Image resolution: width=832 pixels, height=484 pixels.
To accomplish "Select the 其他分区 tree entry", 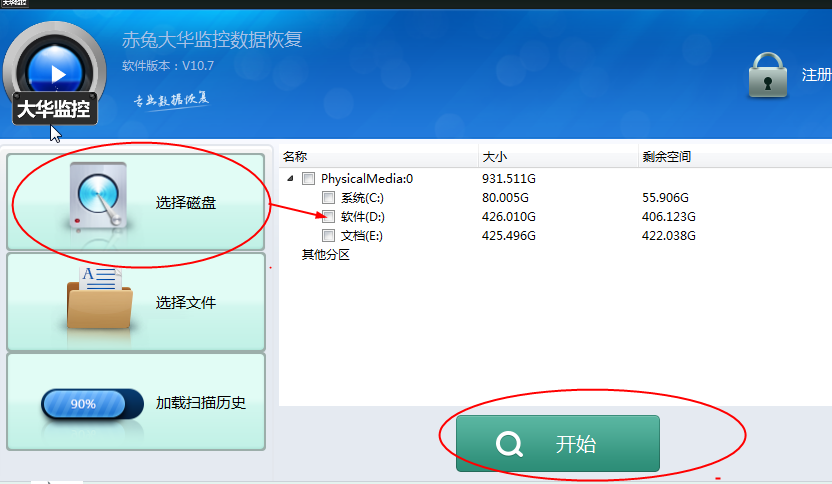I will (x=326, y=255).
